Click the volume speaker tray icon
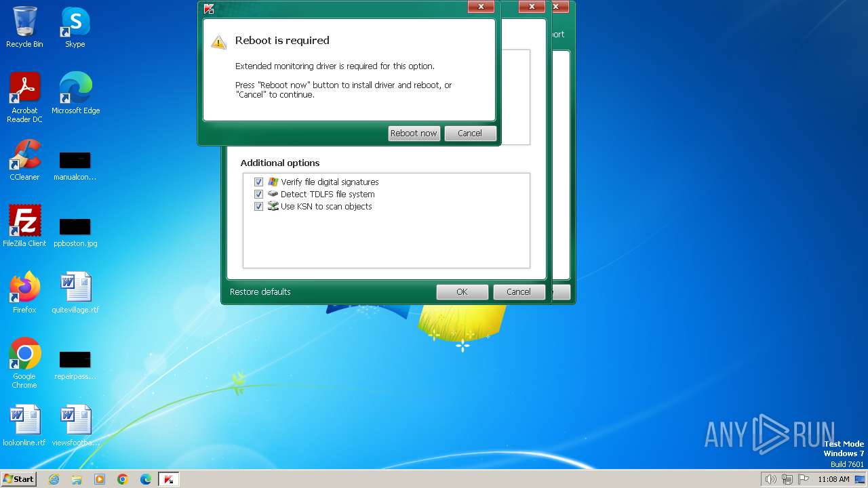This screenshot has height=488, width=868. point(770,479)
